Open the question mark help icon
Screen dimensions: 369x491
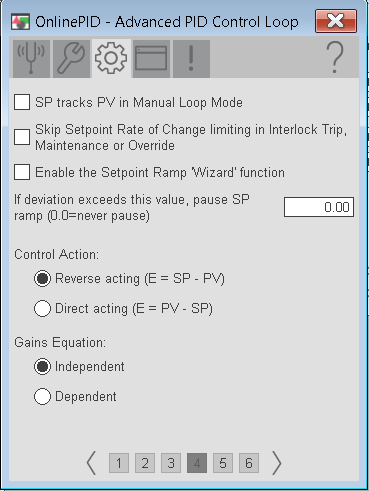tap(335, 58)
